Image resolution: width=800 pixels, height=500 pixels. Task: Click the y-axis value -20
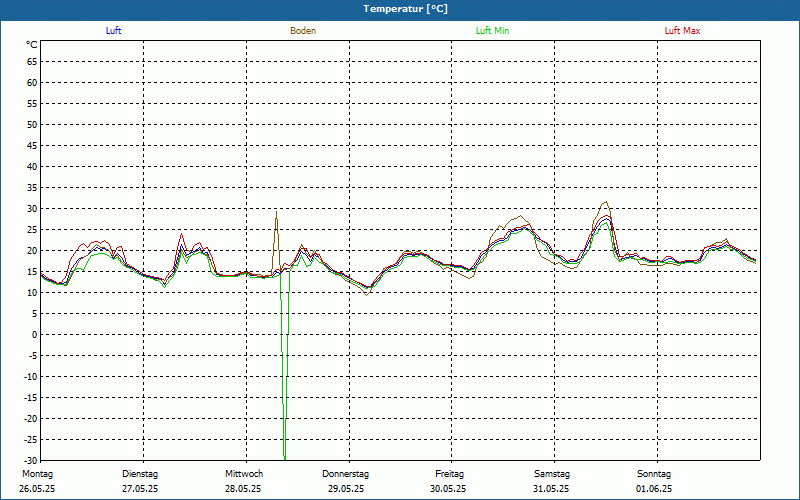point(31,419)
